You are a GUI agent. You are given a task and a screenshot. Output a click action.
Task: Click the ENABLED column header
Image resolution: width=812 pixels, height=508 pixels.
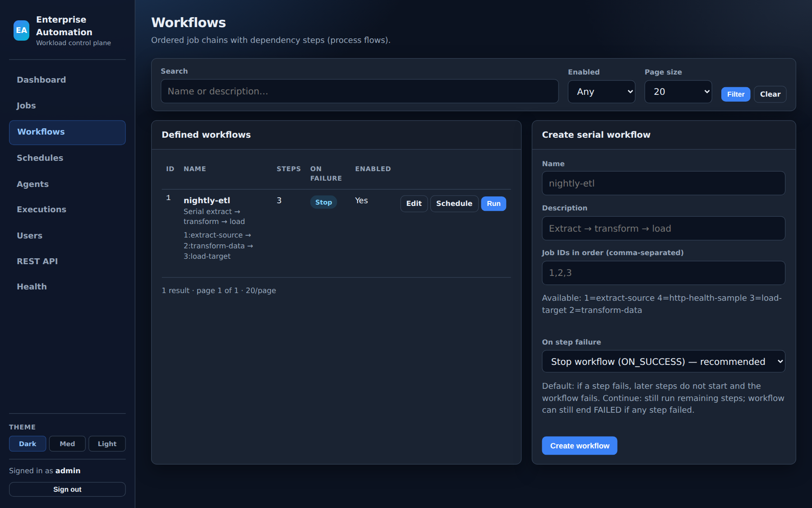click(x=373, y=169)
